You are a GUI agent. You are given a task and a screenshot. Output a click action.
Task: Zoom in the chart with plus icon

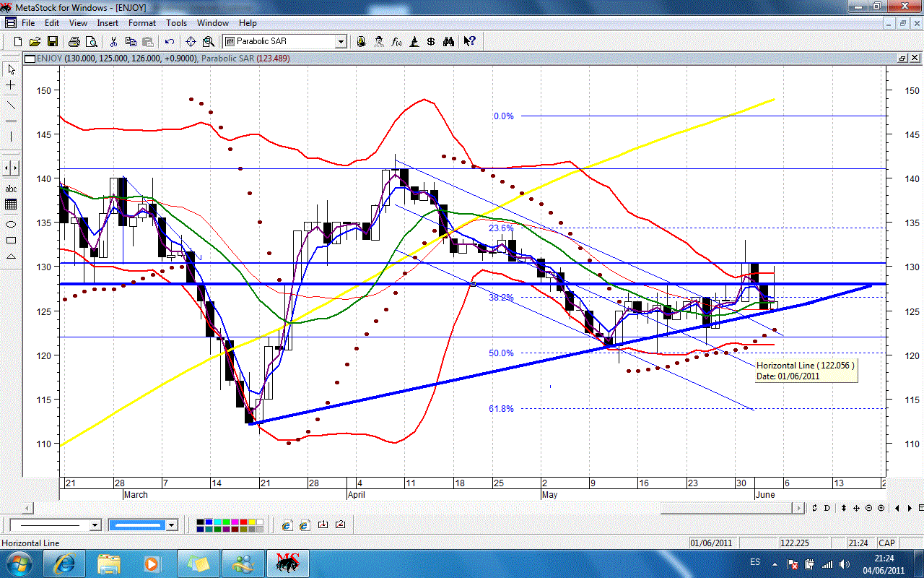pyautogui.click(x=880, y=508)
